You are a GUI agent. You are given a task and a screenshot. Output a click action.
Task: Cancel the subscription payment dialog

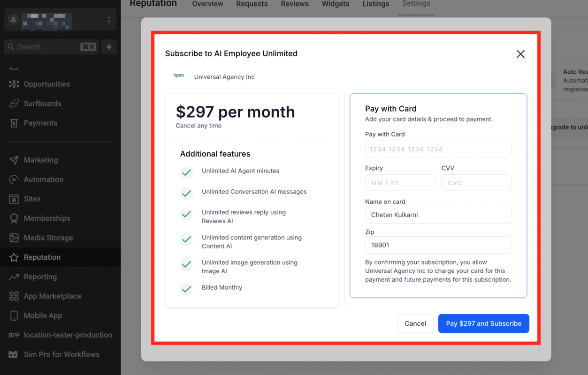(x=415, y=323)
